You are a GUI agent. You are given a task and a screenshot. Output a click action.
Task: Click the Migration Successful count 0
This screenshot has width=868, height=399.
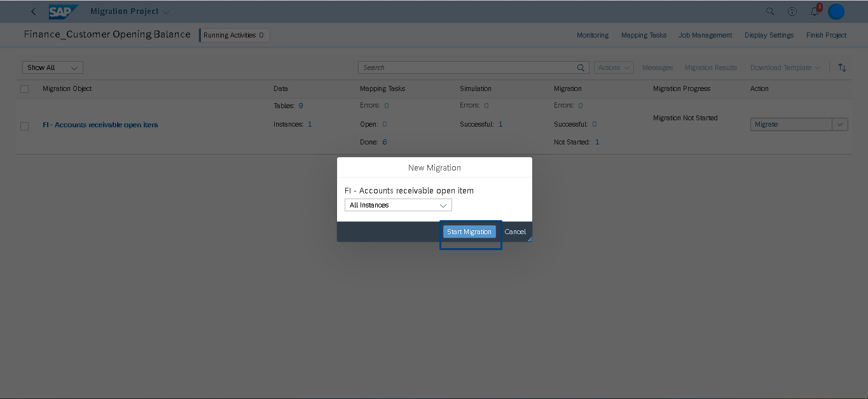pos(594,124)
